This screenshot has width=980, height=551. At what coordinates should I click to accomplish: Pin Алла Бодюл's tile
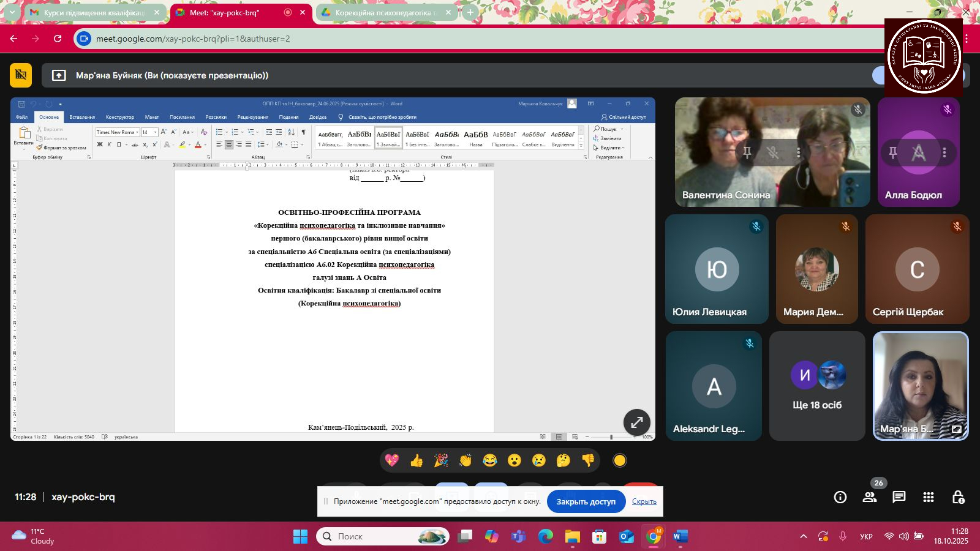[x=893, y=152]
